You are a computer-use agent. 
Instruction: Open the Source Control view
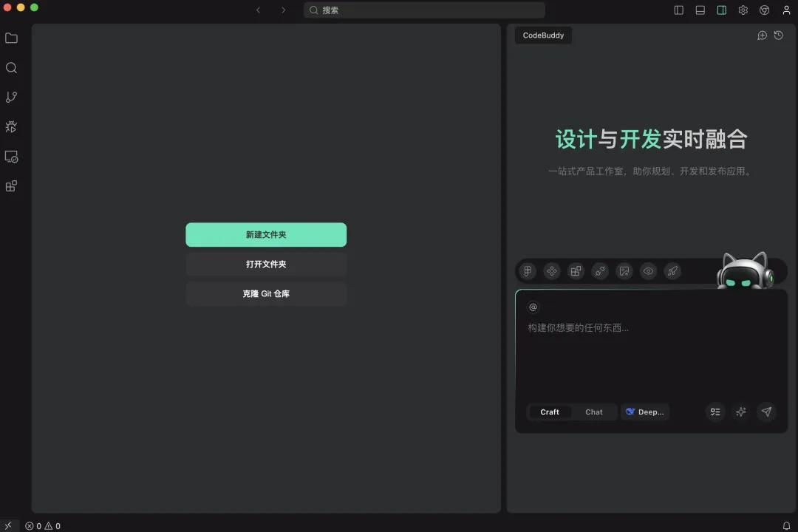pyautogui.click(x=11, y=97)
